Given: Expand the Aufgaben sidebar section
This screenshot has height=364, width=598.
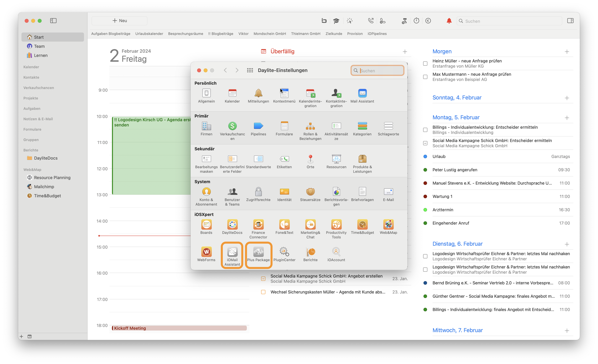Looking at the screenshot, I should [x=32, y=109].
